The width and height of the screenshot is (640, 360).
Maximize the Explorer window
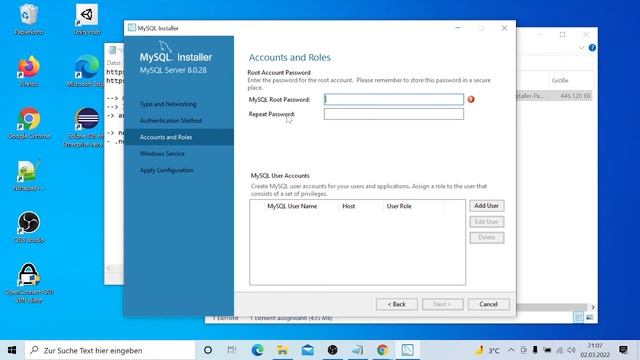562,35
